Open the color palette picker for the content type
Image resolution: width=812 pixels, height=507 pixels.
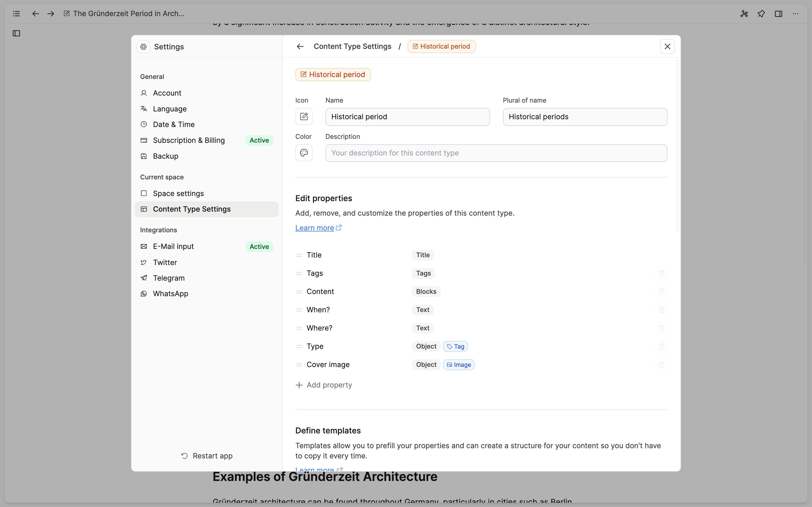[304, 153]
